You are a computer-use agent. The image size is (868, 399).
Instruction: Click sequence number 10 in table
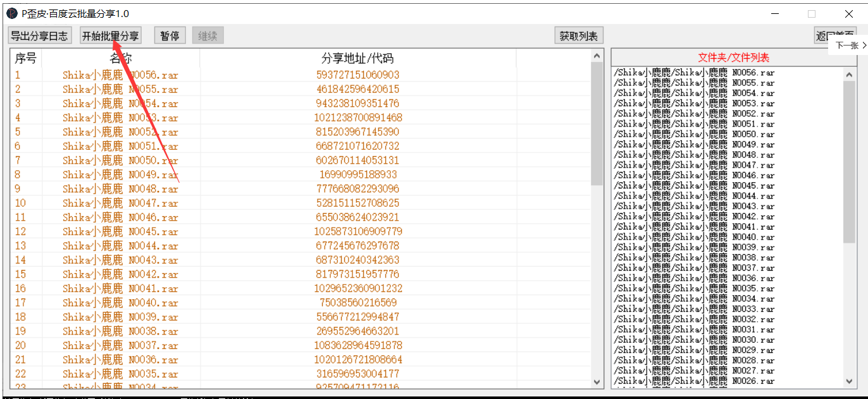point(21,203)
